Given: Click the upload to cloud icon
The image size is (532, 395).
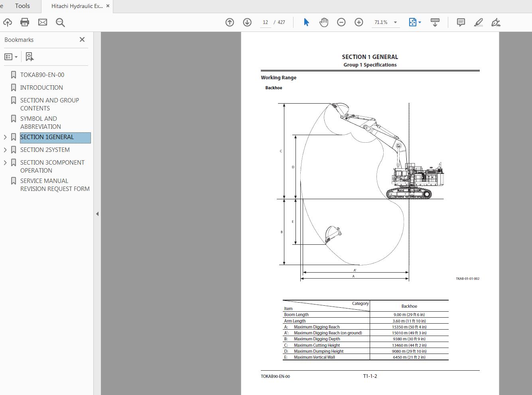Looking at the screenshot, I should pos(7,22).
